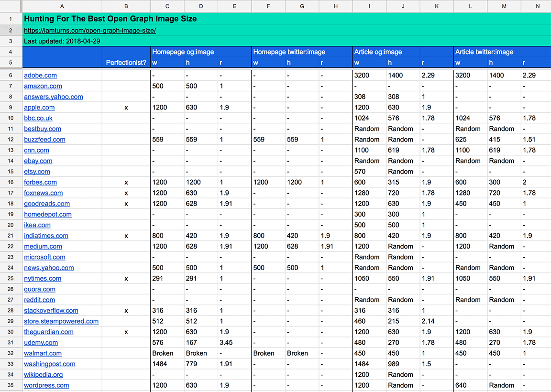
Task: Select row 35 via its row number
Action: click(x=11, y=385)
